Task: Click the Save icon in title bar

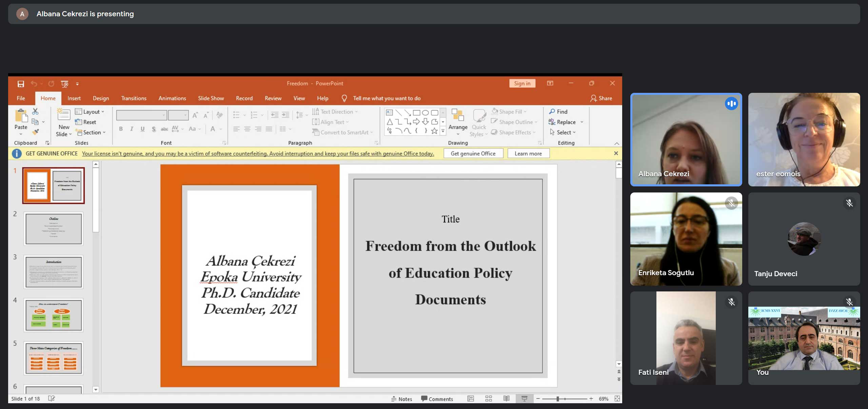Action: coord(21,84)
